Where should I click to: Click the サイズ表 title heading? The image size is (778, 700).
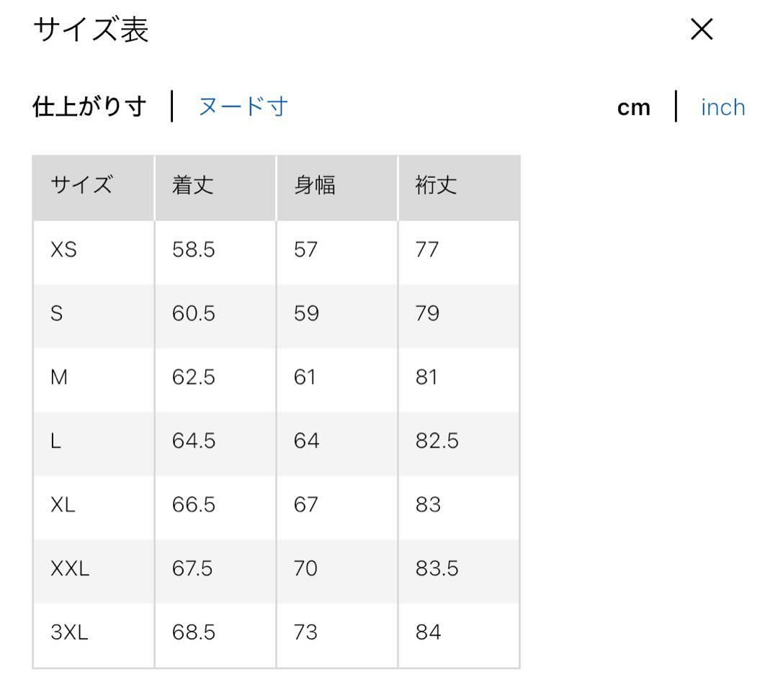click(x=91, y=30)
